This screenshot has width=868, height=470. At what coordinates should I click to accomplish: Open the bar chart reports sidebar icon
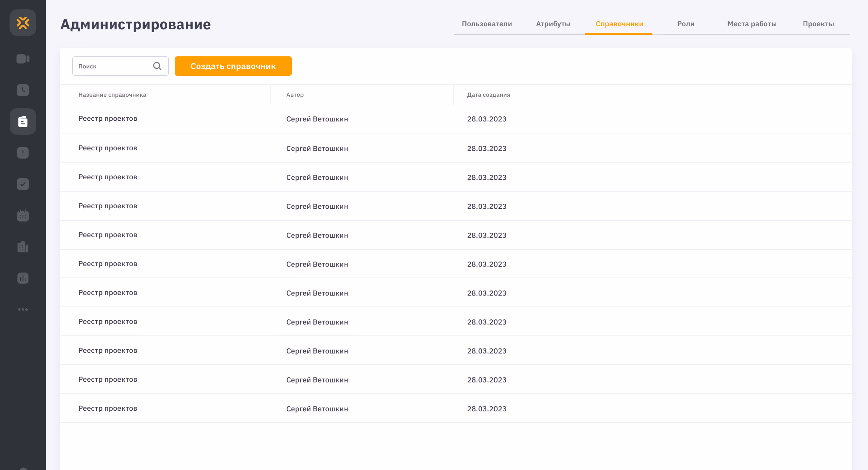pos(23,278)
